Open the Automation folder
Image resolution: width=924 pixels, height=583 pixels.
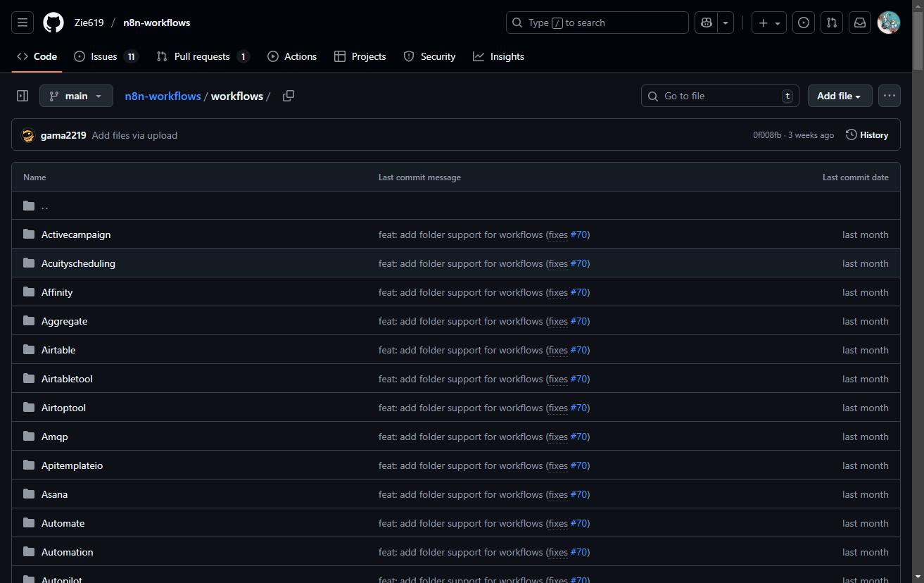point(67,552)
